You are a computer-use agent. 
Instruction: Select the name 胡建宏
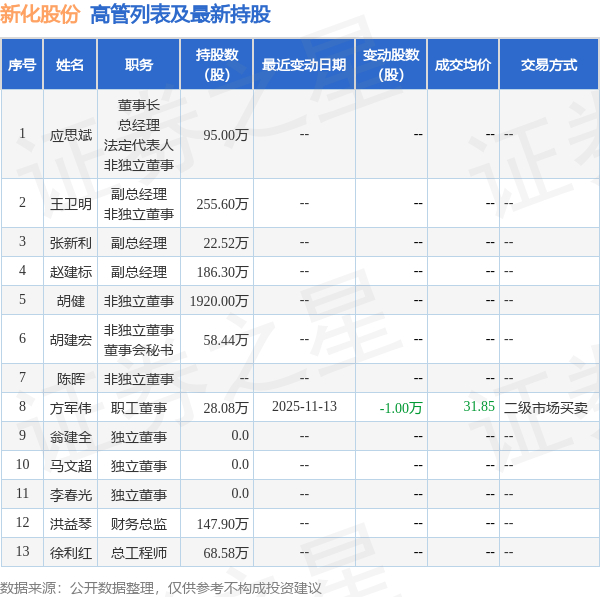(71, 340)
